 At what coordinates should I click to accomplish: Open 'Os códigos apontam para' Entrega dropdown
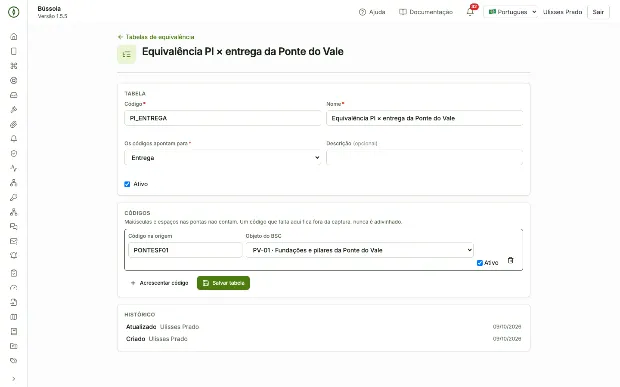[223, 158]
